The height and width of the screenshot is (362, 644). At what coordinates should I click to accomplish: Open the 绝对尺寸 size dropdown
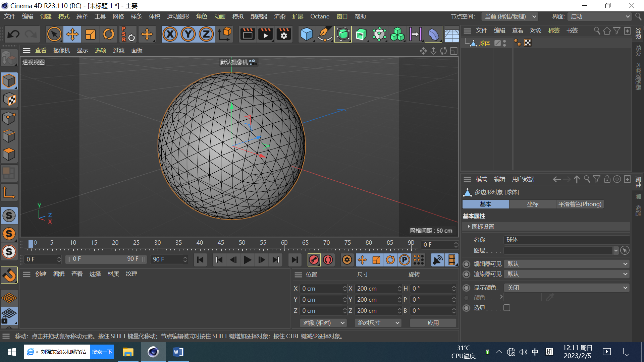coord(378,323)
